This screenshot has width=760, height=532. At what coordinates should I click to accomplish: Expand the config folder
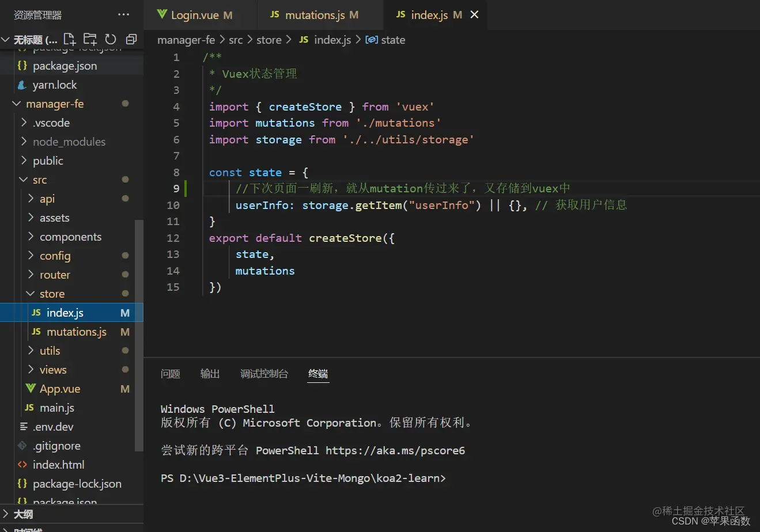click(x=71, y=256)
